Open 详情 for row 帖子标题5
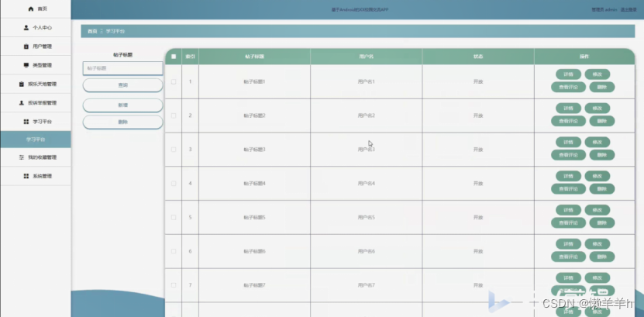The width and height of the screenshot is (644, 317). click(x=568, y=210)
